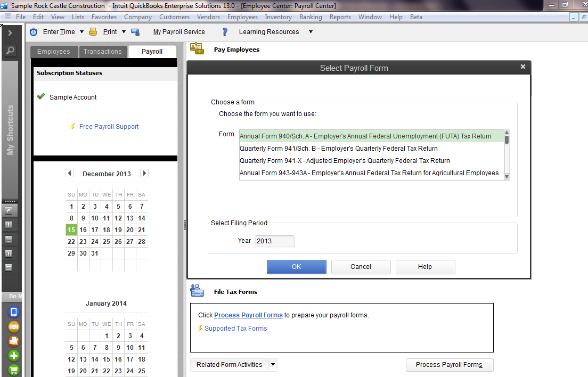This screenshot has height=377, width=588.
Task: Switch to the Transactions tab
Action: pyautogui.click(x=103, y=52)
